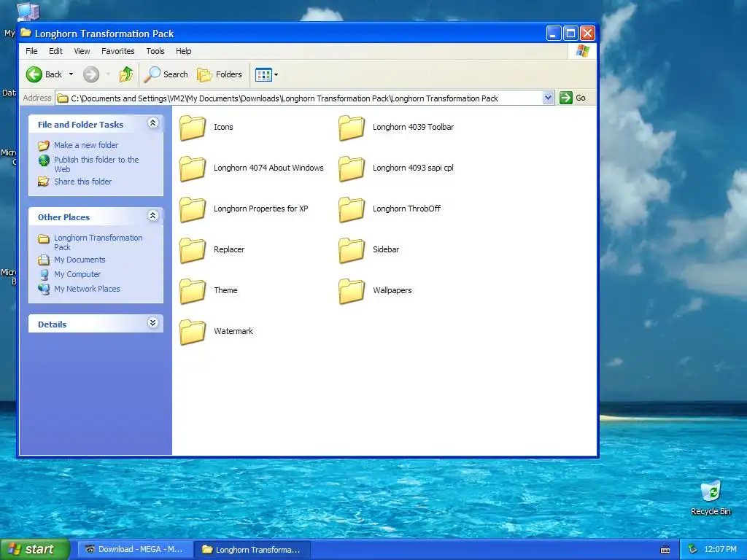Select the Theme folder icon

193,291
